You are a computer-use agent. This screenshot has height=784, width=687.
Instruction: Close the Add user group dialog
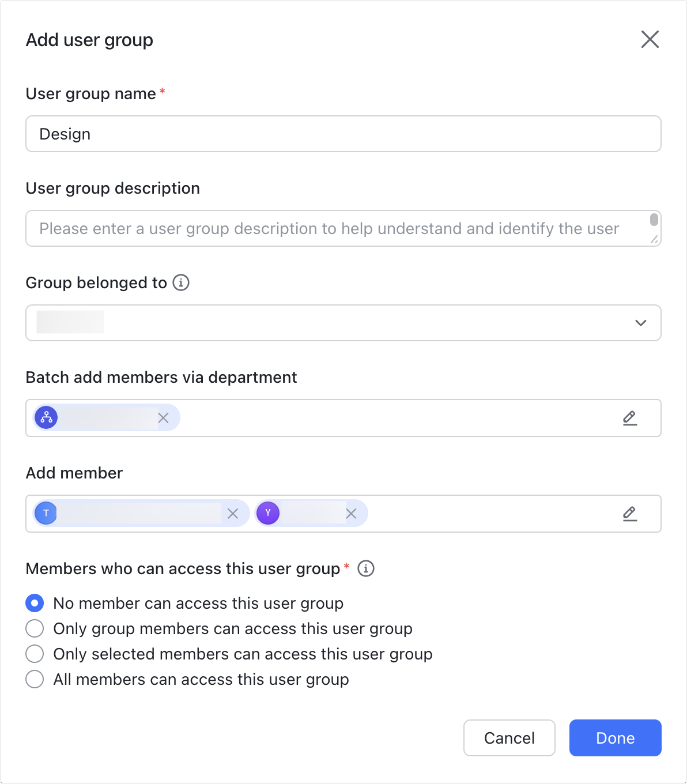[650, 40]
